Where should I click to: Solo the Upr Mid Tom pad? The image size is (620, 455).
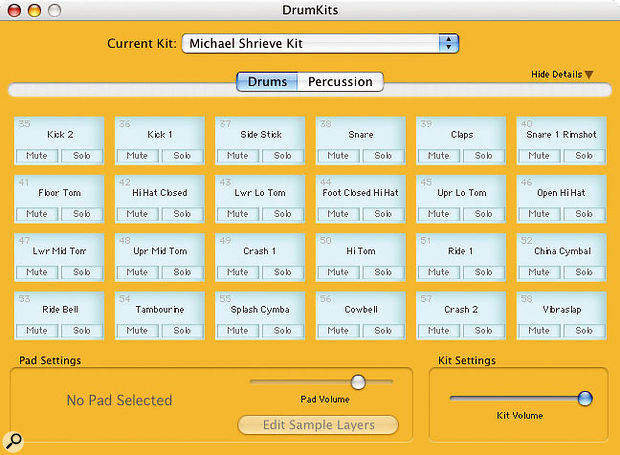coord(182,272)
